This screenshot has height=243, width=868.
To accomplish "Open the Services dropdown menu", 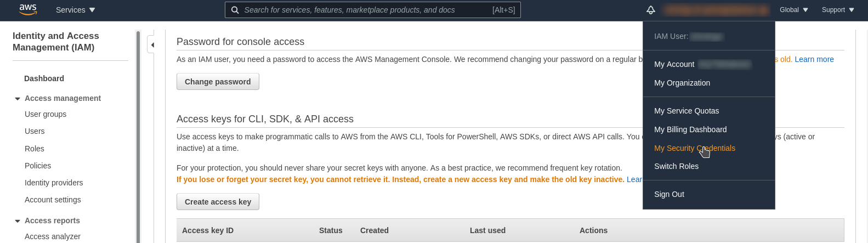I will [x=76, y=10].
